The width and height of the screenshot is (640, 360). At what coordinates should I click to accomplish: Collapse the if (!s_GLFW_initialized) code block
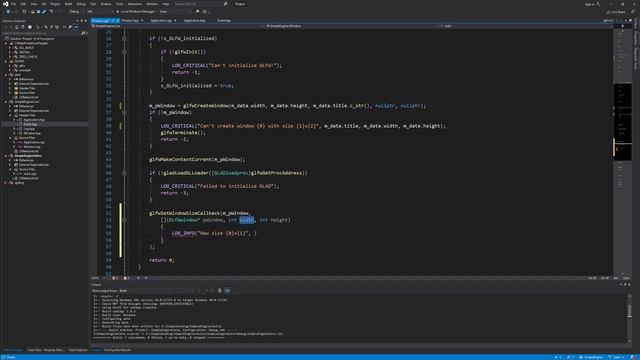(124, 38)
